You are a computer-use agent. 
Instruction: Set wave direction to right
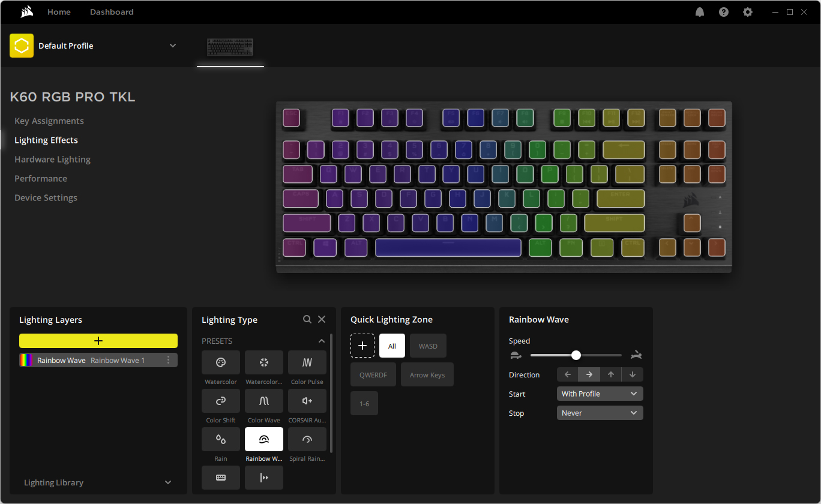pyautogui.click(x=589, y=374)
